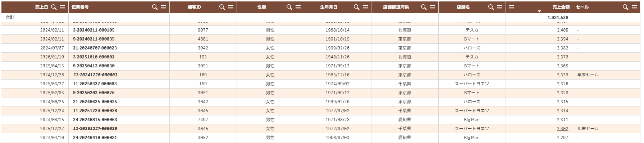Search the 生年月日 column
Viewport: 644px width, 143px height.
click(357, 7)
